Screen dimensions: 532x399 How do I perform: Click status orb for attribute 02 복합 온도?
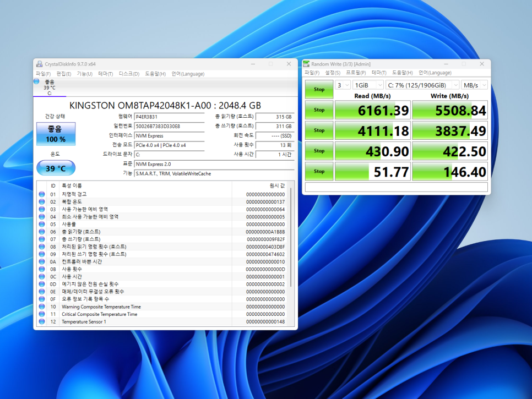(x=42, y=202)
